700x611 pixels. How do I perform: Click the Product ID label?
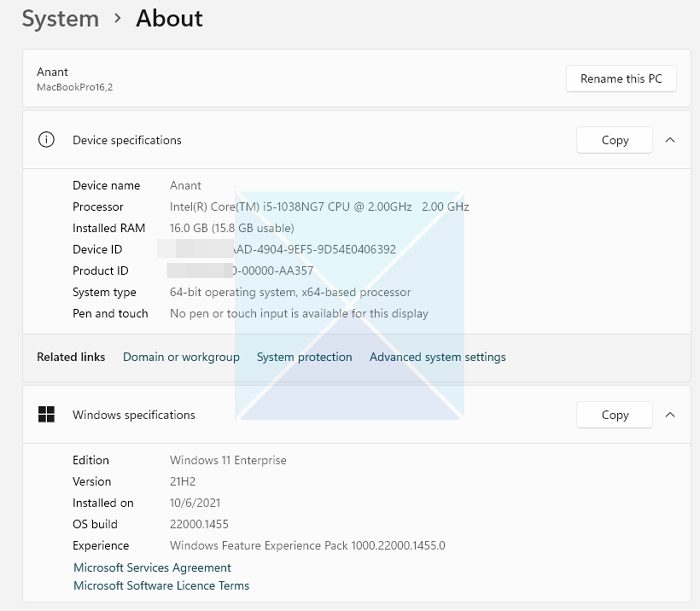pyautogui.click(x=100, y=271)
